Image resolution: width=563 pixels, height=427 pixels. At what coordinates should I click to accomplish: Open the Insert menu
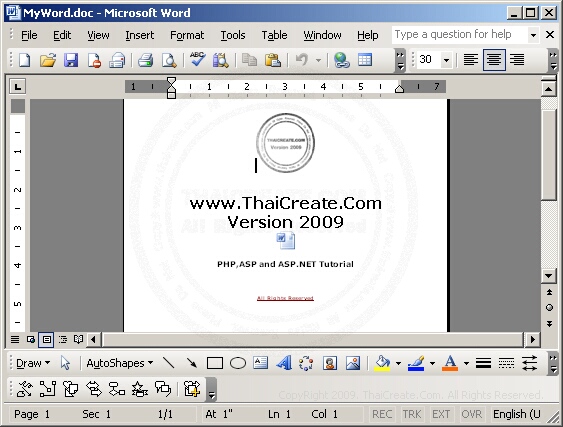pos(139,35)
